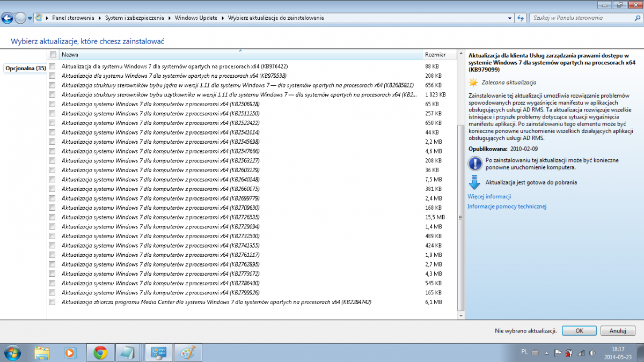Viewport: 644px width, 362px height.
Task: Open recent pages dropdown next to Forward arrow
Action: click(30, 18)
